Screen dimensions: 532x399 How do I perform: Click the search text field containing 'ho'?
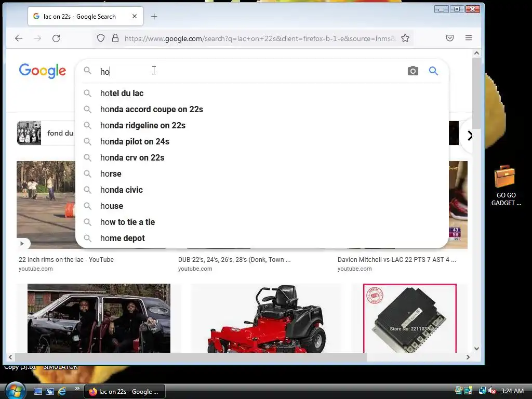[x=251, y=71]
